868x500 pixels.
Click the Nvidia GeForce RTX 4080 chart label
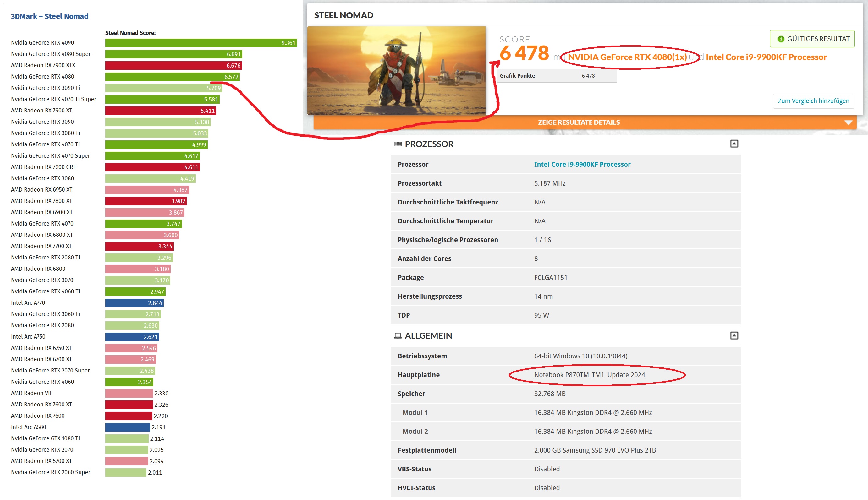(42, 77)
